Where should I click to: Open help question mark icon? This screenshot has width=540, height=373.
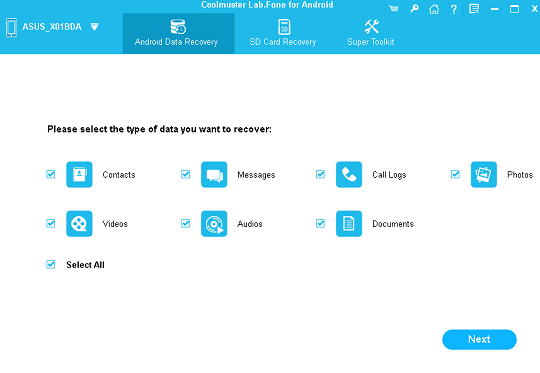tap(454, 9)
